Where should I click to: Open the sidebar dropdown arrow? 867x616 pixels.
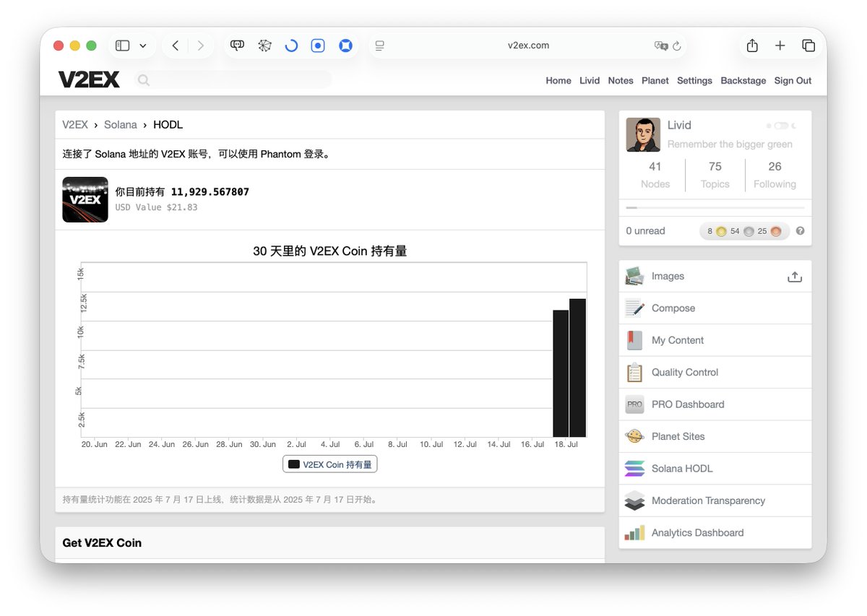pyautogui.click(x=143, y=45)
